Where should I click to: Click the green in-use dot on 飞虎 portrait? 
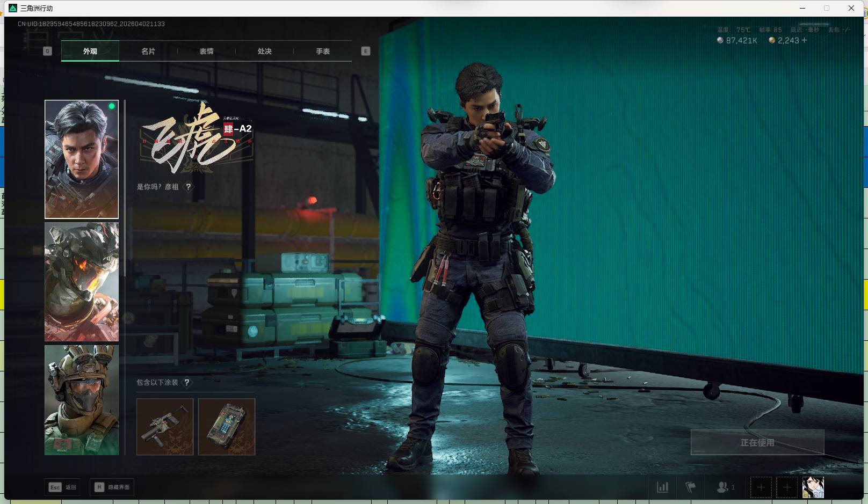pos(112,106)
